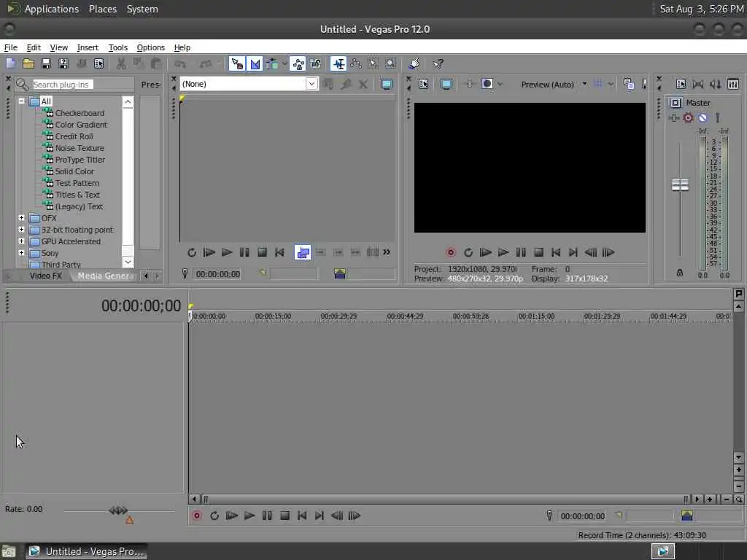The height and width of the screenshot is (560, 747).
Task: Click preview Stop button
Action: coord(538,252)
